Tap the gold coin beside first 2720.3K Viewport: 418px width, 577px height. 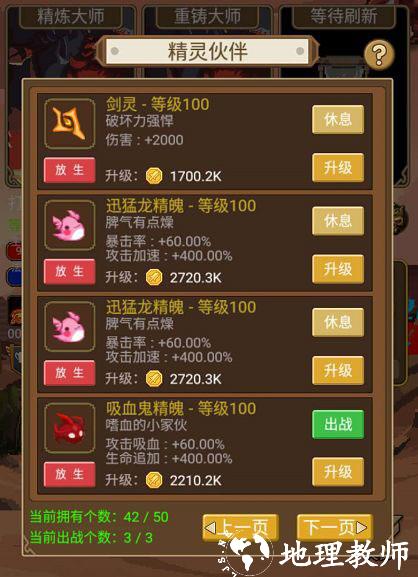154,277
